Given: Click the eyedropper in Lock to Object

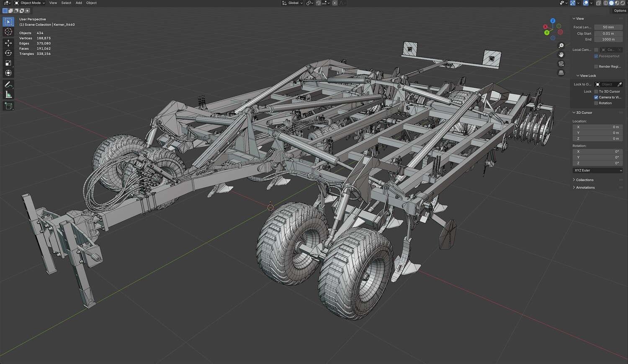Looking at the screenshot, I should coord(620,85).
